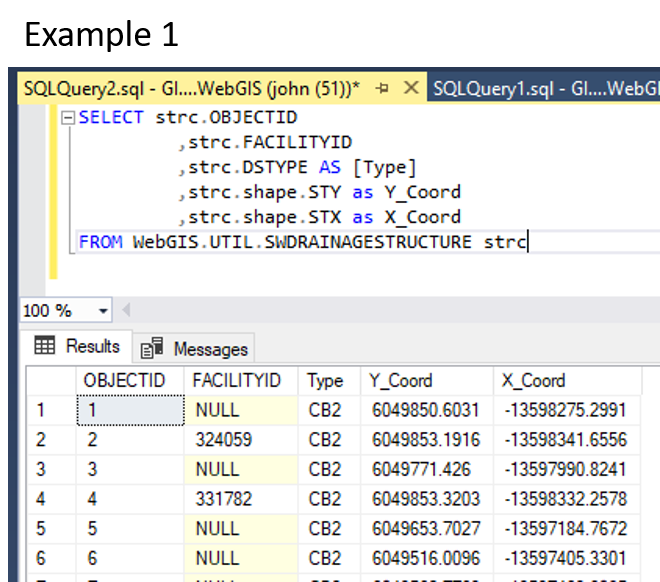The width and height of the screenshot is (660, 582).
Task: Open the Messages tab
Action: click(194, 349)
